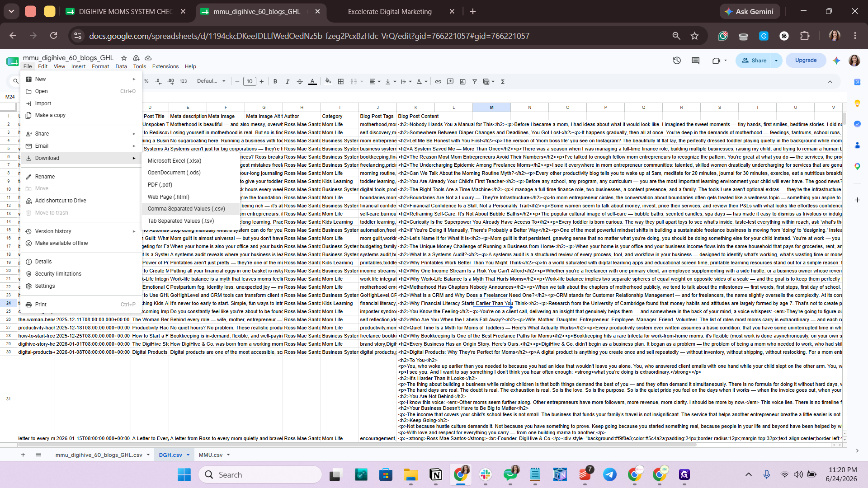Open text color picker

[312, 81]
